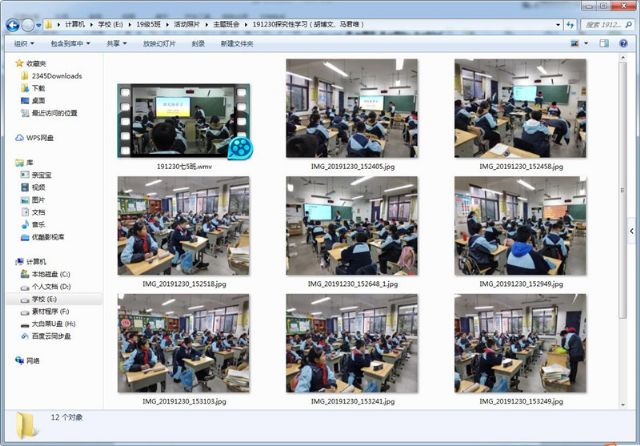Expand the breadcrumb arrow after 活动照片
640x446 pixels.
[x=206, y=24]
